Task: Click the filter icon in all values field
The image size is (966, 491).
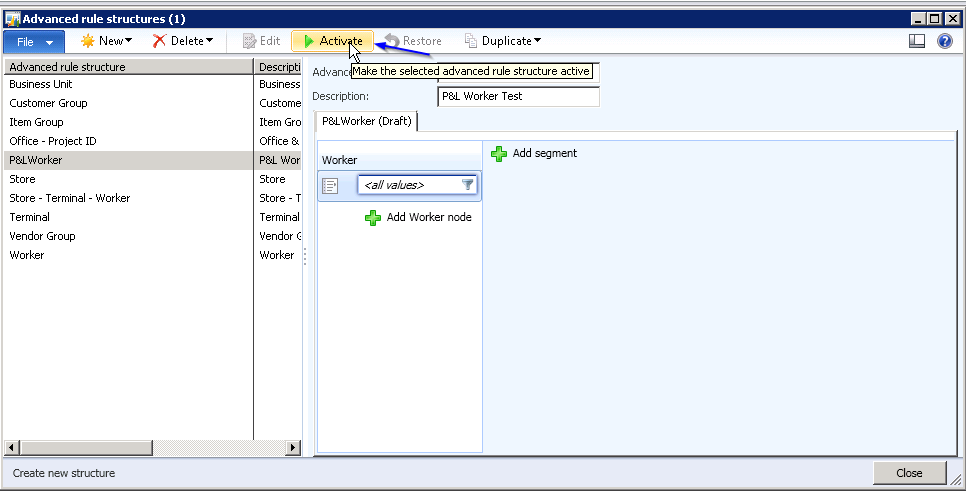Action: (x=468, y=185)
